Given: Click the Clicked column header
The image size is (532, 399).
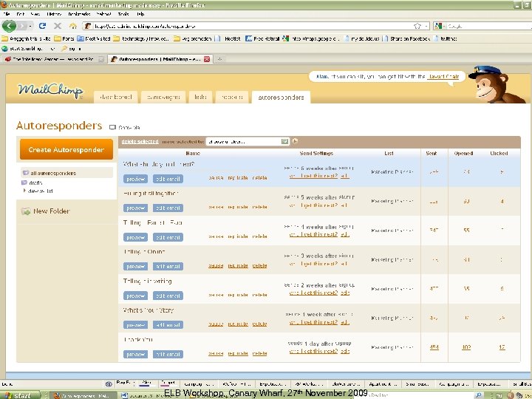Looking at the screenshot, I should point(499,154).
